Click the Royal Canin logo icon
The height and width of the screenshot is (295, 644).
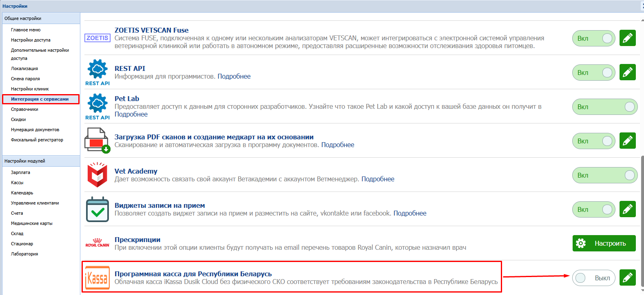pos(97,243)
